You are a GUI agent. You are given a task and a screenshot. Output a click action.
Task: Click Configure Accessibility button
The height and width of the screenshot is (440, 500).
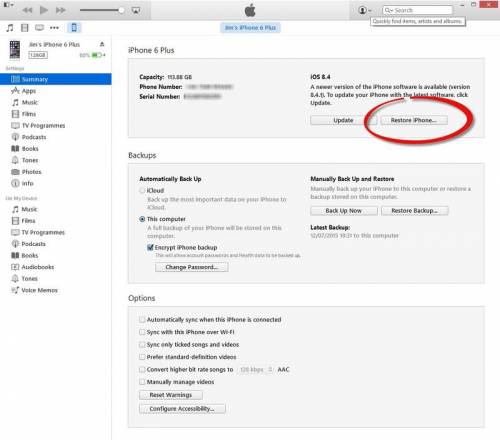coord(182,409)
